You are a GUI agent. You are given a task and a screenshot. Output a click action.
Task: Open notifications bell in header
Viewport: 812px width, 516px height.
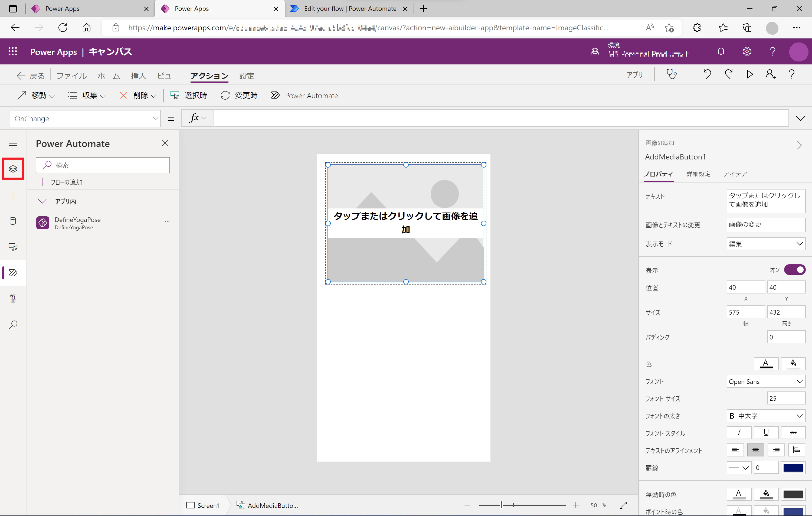(721, 52)
